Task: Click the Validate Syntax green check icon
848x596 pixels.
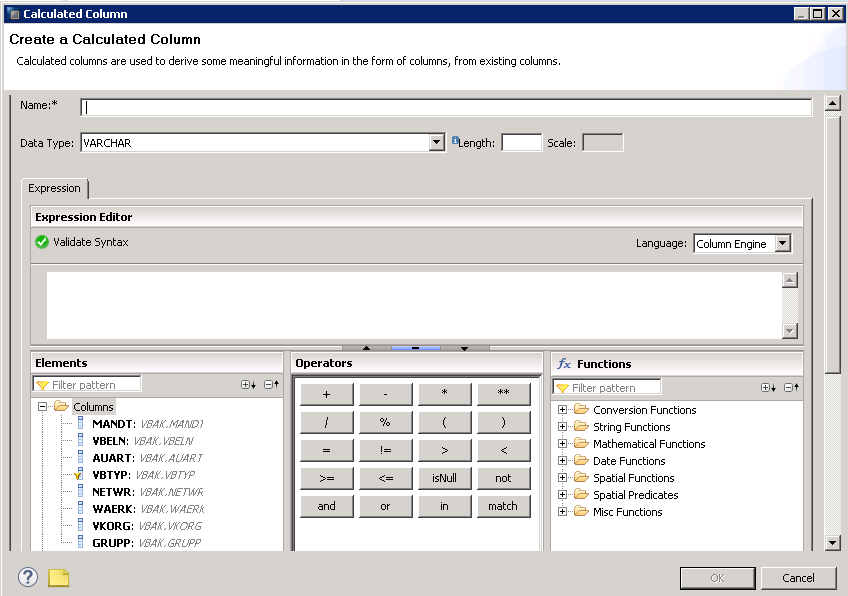Action: pos(42,242)
